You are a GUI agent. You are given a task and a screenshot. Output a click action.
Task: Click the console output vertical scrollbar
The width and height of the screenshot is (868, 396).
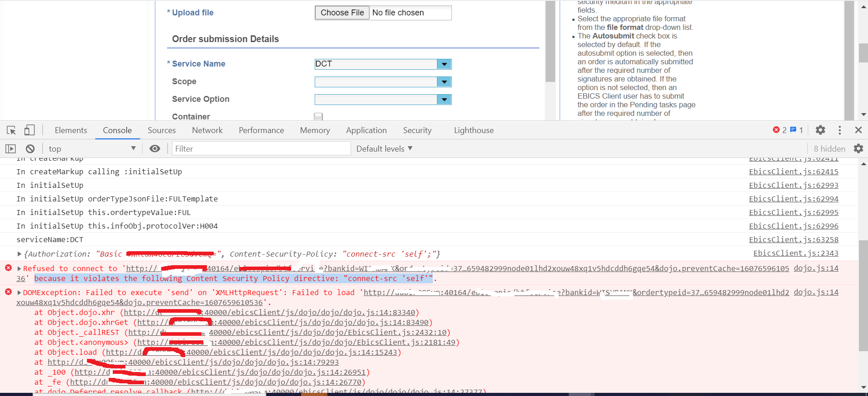coord(863,296)
